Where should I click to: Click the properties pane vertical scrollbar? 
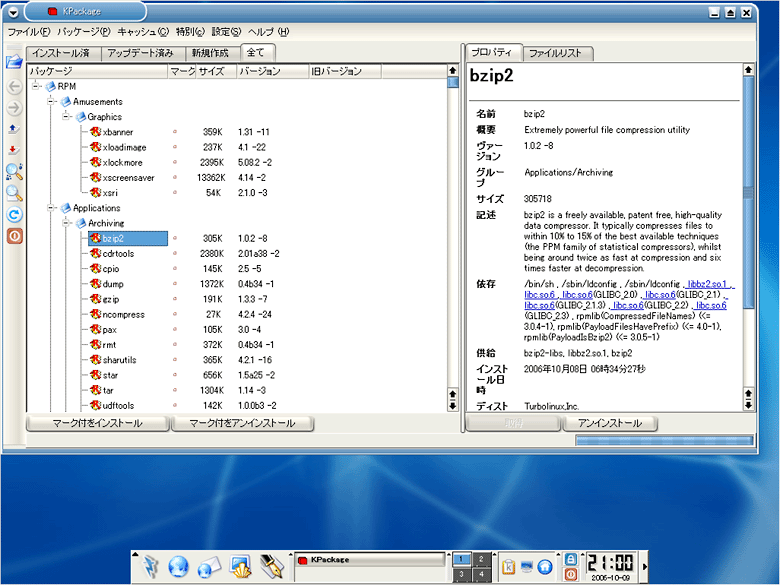(748, 192)
